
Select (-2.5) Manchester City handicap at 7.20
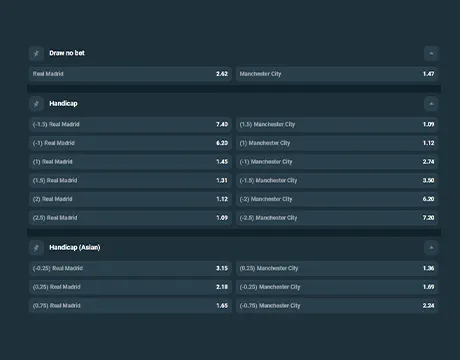pos(337,218)
